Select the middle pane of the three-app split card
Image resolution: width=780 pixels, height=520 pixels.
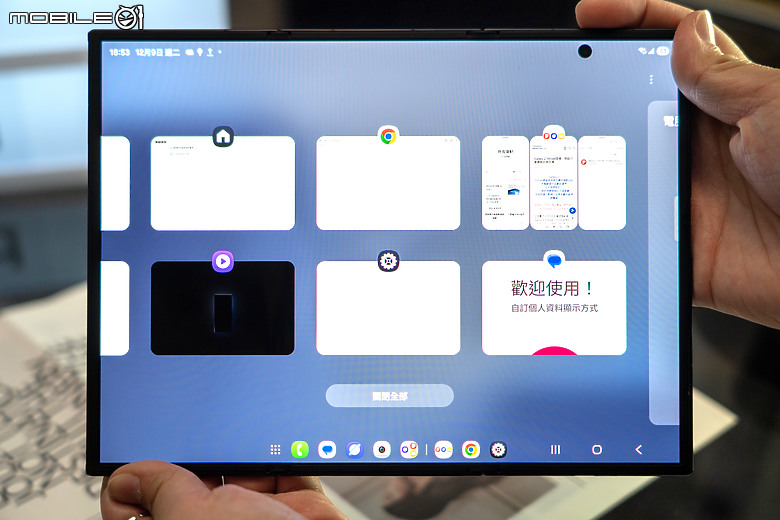pyautogui.click(x=553, y=183)
